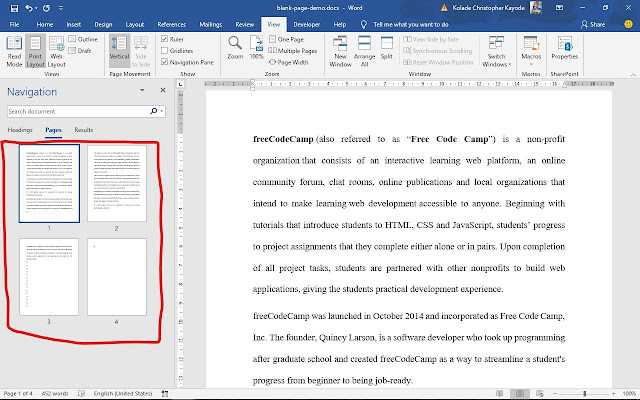The image size is (640, 400).
Task: Click zoom out minus button
Action: (555, 393)
